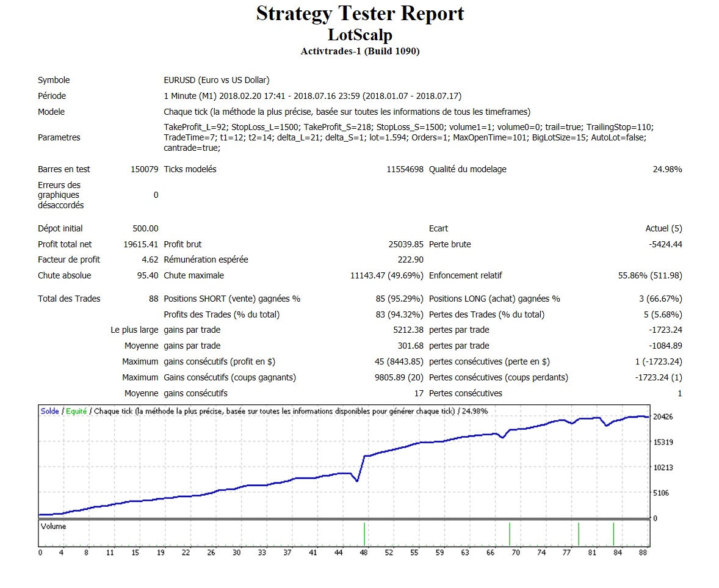719x588 pixels.
Task: Click 'Pertes des Trades' value 5 (5.68%)
Action: [663, 314]
